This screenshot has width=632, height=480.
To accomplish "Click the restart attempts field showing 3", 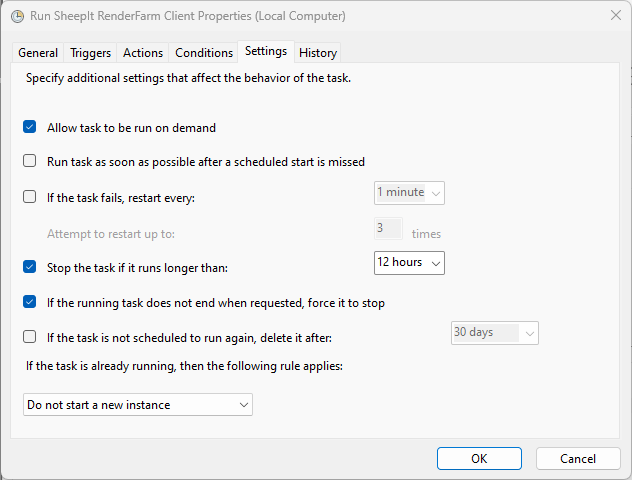I will coord(388,229).
